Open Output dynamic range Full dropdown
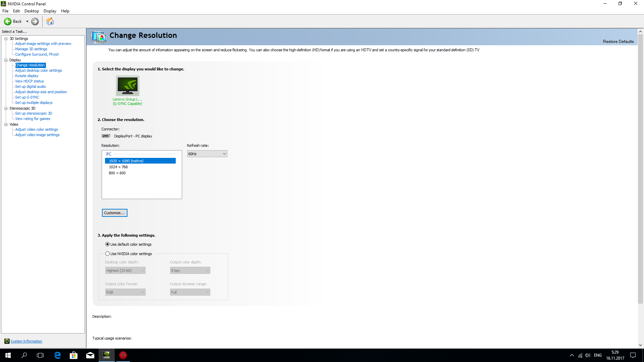 coord(190,292)
